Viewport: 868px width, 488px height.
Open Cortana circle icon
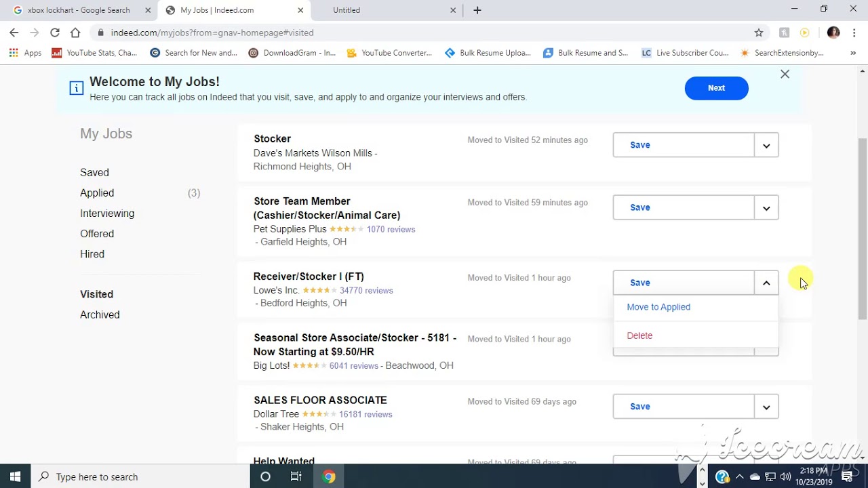coord(265,476)
